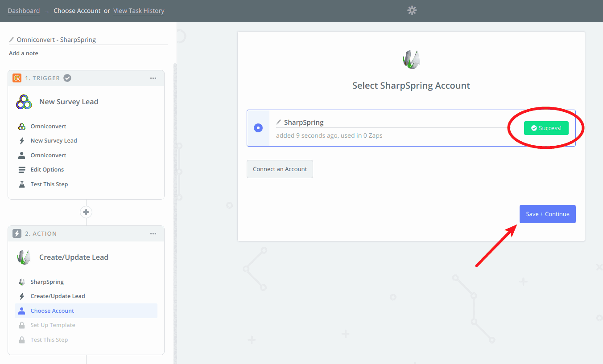Viewport: 603px width, 364px height.
Task: Open Edit Options in the Trigger step
Action: (x=47, y=169)
